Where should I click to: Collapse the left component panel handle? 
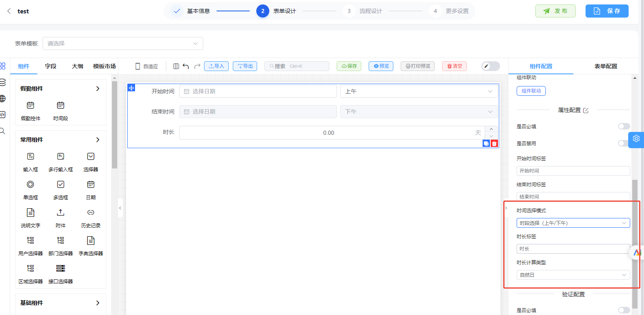[120, 208]
